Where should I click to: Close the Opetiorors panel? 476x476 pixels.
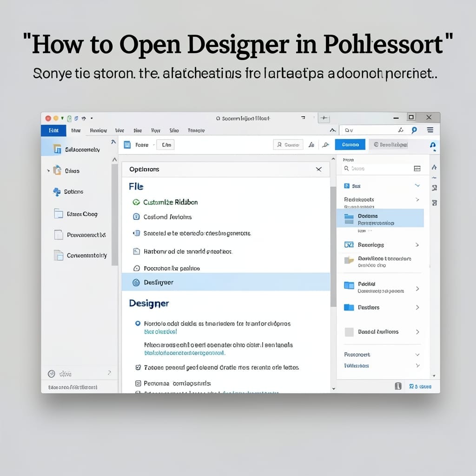[319, 169]
